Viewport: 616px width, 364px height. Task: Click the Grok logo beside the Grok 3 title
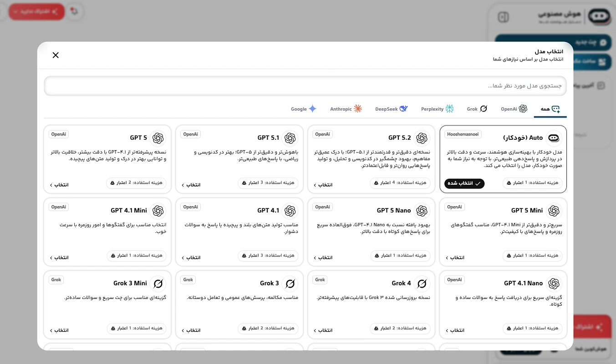pos(290,283)
